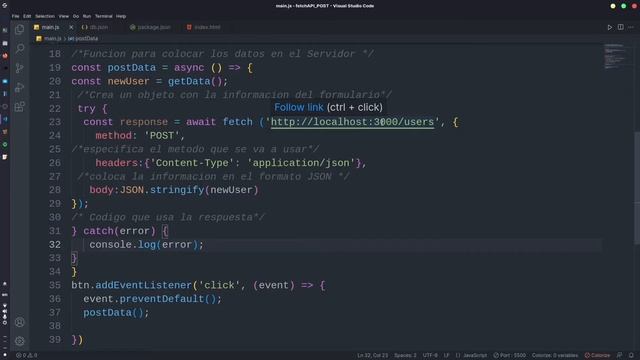This screenshot has height=360, width=640.
Task: Open the Terminal menu
Action: pos(104,16)
